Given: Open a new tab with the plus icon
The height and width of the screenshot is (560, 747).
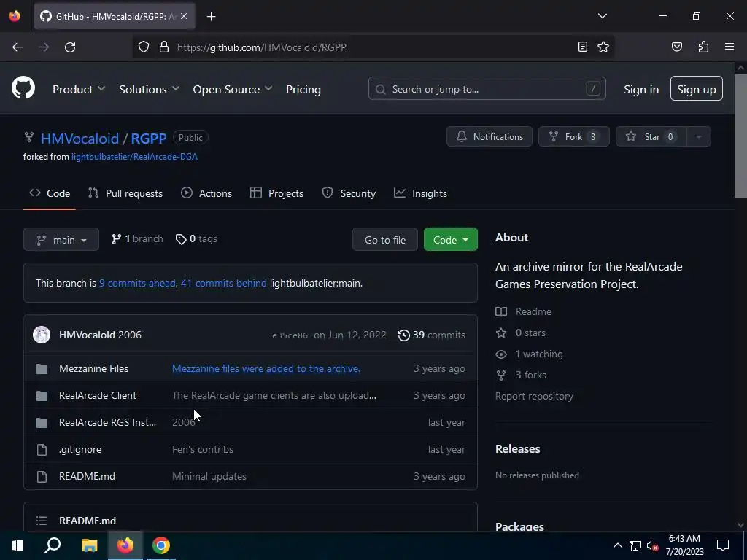Looking at the screenshot, I should (x=211, y=17).
